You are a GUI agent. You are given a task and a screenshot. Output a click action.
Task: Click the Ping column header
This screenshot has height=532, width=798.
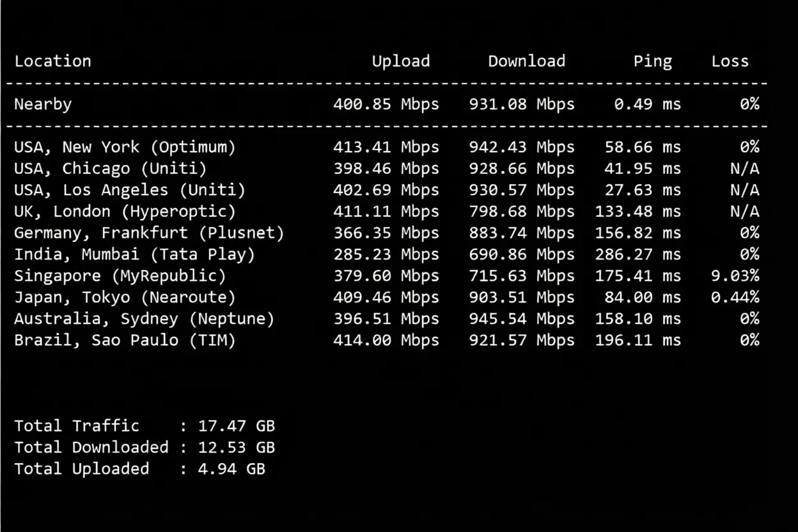[x=653, y=62]
